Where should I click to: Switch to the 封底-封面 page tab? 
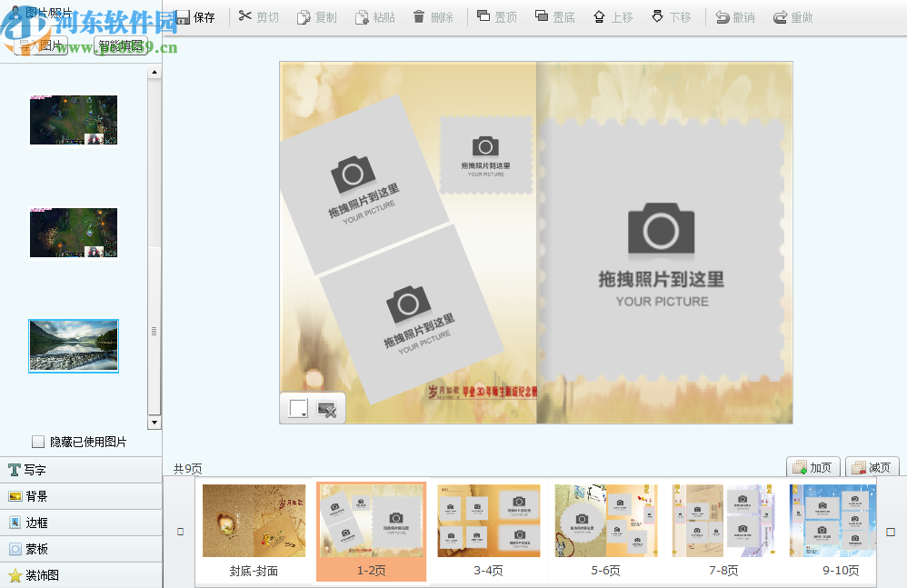tap(253, 523)
